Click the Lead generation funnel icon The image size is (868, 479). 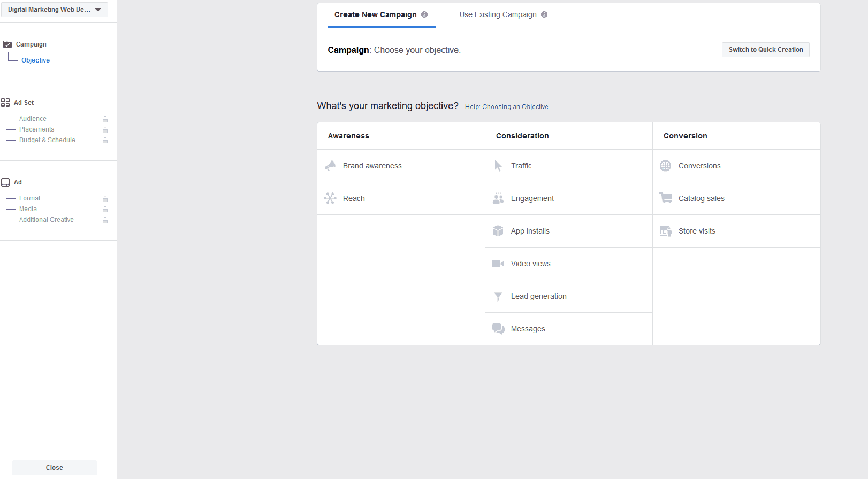click(x=498, y=296)
